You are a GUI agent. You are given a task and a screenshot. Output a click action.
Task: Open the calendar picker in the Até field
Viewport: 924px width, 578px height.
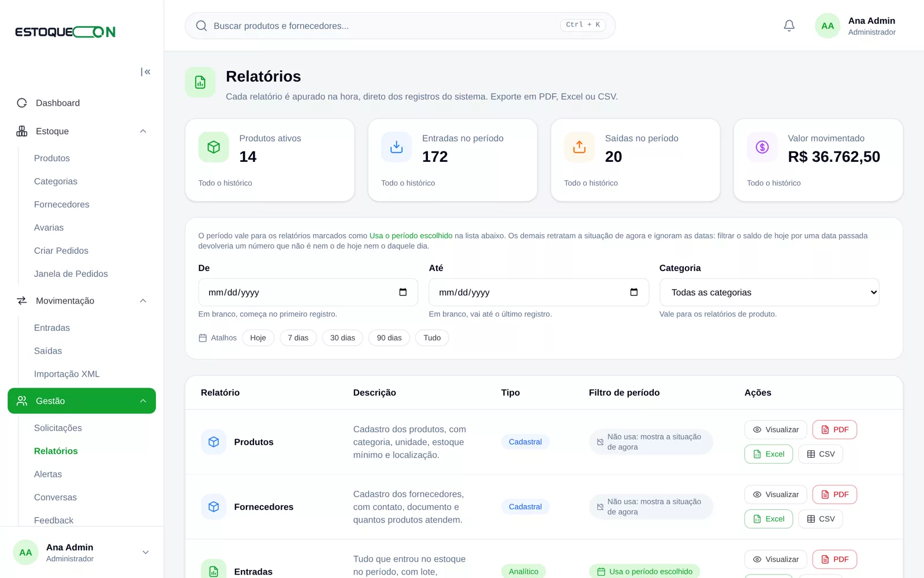tap(634, 292)
